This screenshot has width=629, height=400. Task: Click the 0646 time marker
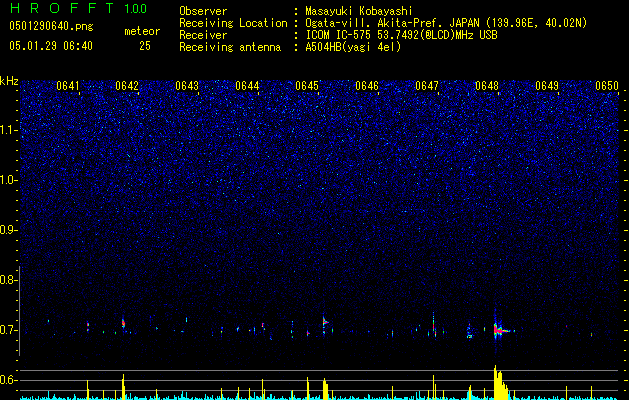(x=367, y=86)
